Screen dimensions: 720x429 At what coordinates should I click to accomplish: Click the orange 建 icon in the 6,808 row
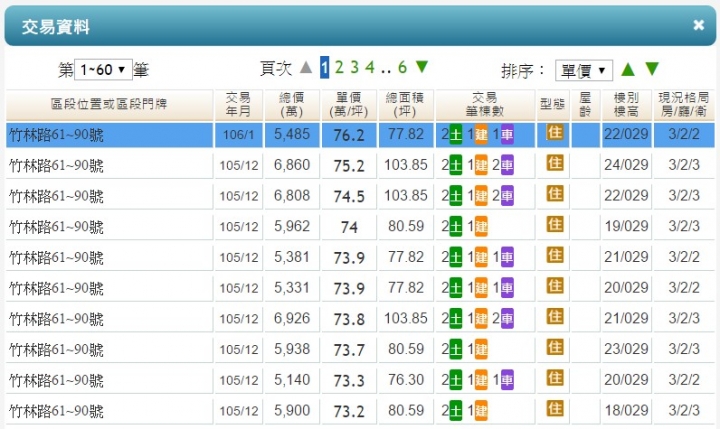481,196
